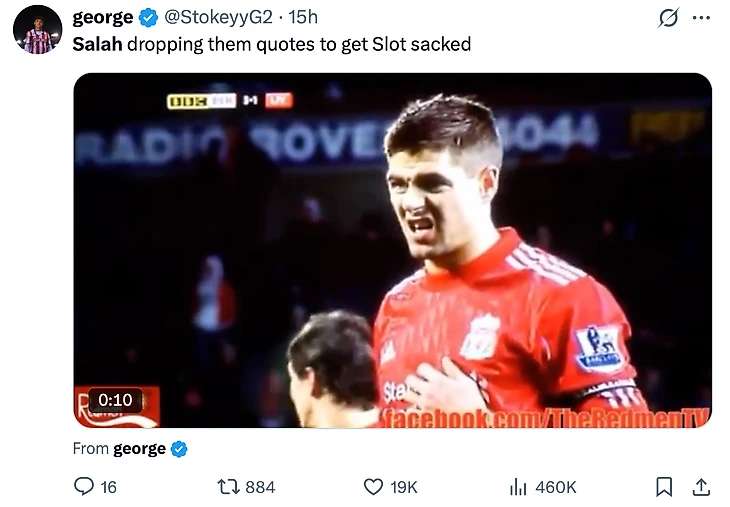Like the post with heart icon
The height and width of the screenshot is (507, 730).
(373, 486)
